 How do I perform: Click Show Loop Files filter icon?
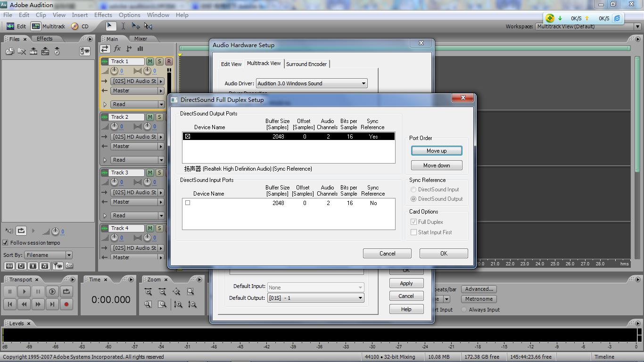(21, 266)
